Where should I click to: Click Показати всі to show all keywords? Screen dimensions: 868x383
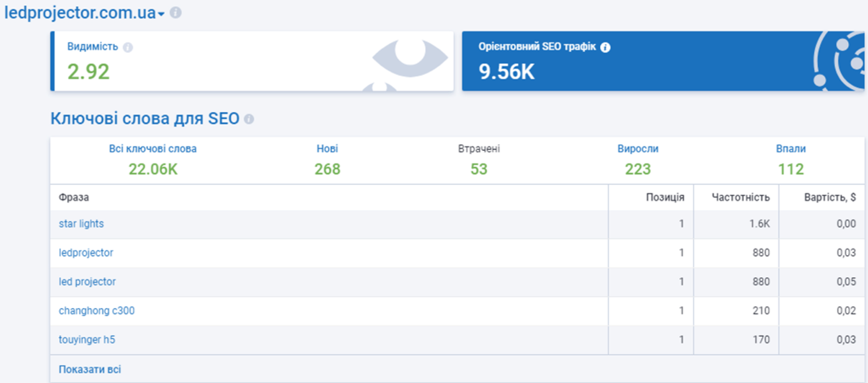click(x=89, y=369)
